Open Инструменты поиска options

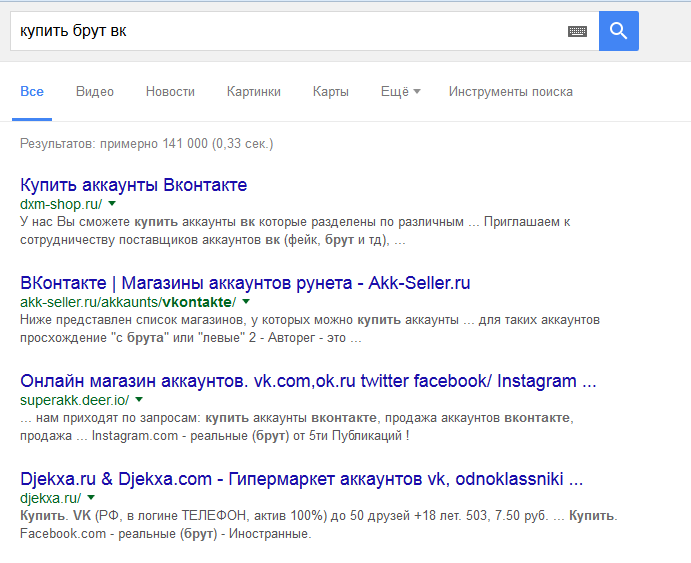511,92
